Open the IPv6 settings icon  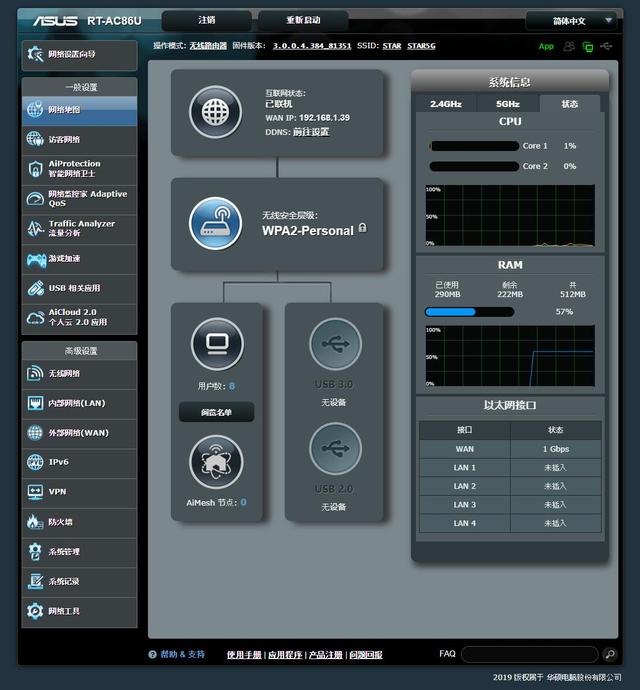point(35,462)
